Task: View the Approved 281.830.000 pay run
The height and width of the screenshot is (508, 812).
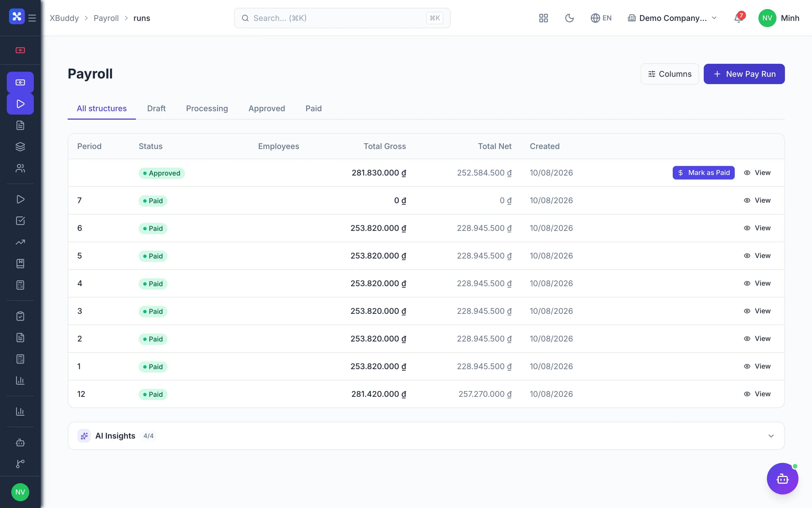Action: tap(757, 173)
